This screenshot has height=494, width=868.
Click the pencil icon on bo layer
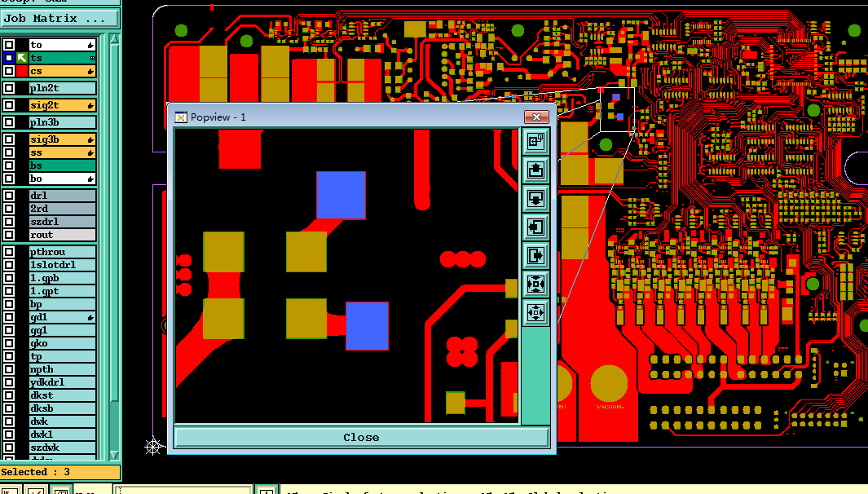pos(90,179)
